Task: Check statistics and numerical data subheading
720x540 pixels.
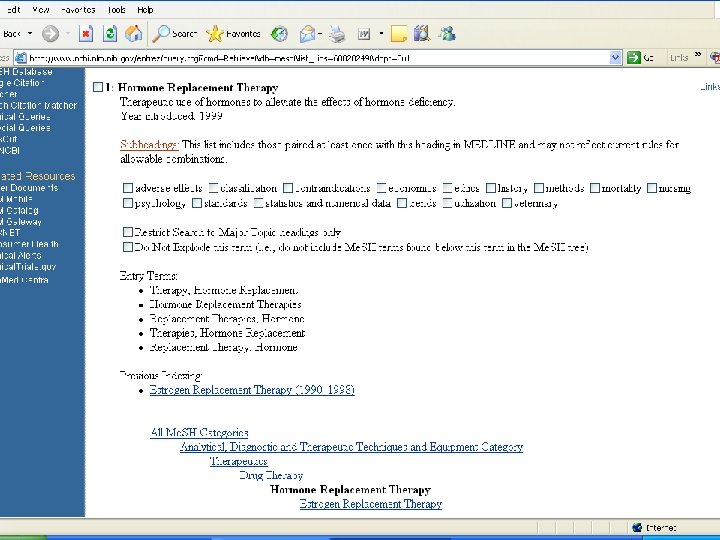Action: click(x=258, y=203)
